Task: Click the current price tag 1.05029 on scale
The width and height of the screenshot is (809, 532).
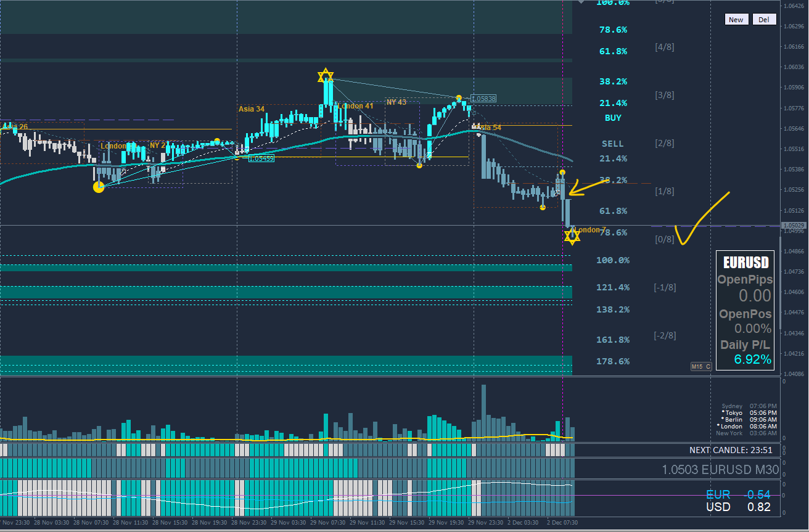Action: coord(794,226)
